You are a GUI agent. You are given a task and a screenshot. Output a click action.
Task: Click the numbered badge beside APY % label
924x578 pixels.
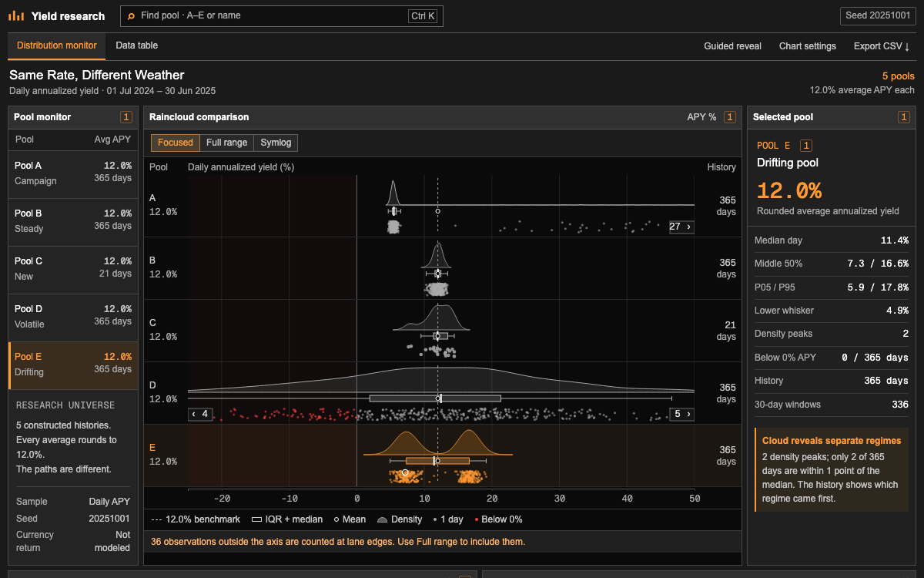tap(730, 117)
